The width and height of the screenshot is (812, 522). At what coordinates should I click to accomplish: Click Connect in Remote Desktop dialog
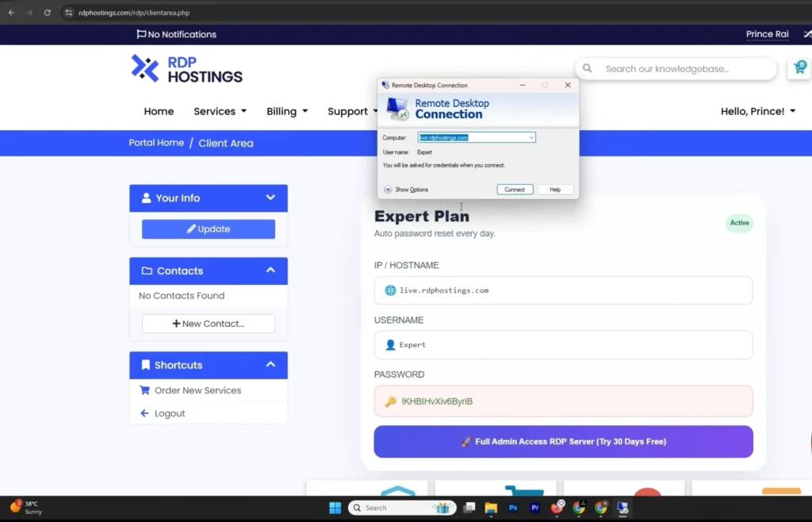pos(515,190)
